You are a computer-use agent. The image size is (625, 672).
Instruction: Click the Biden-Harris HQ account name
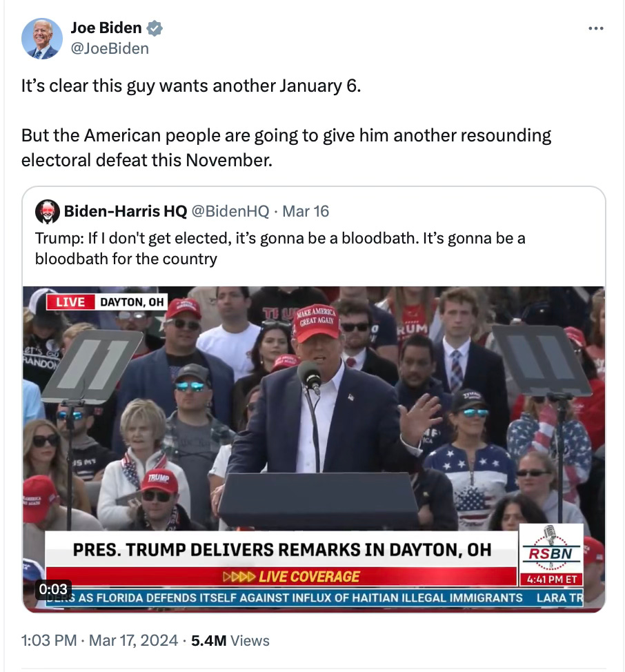pyautogui.click(x=126, y=211)
